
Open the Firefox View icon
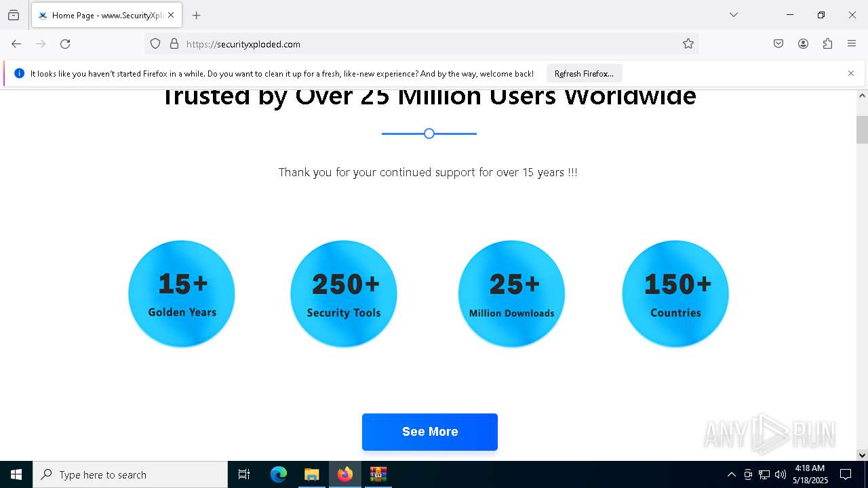click(x=14, y=15)
